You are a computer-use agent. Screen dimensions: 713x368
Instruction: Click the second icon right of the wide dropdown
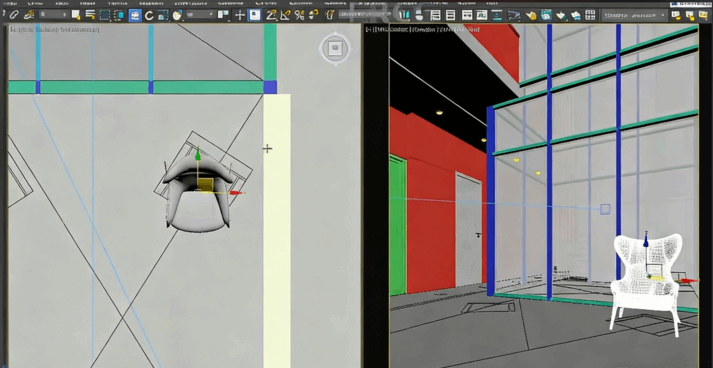690,15
